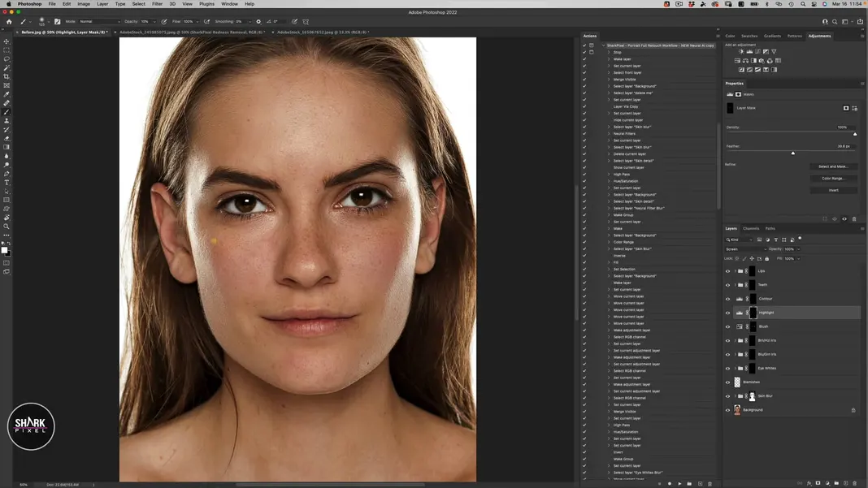Create new action icon in Actions panel

[x=700, y=484]
